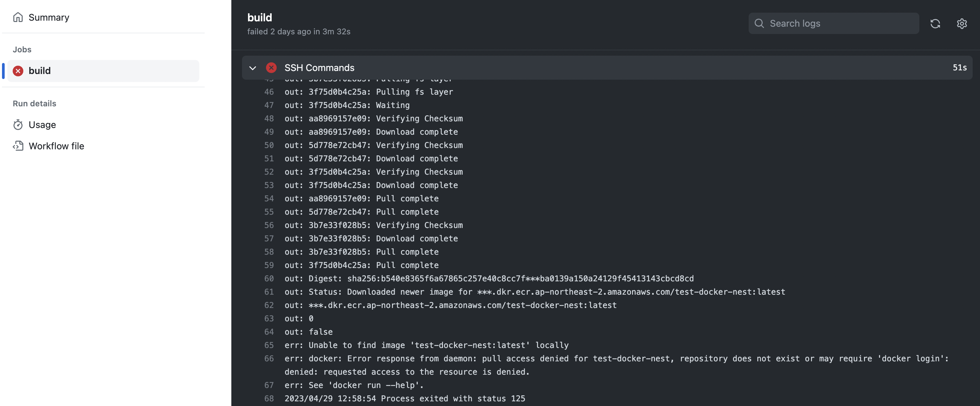Click the red failed icon beside build job
This screenshot has height=406, width=980.
pos(18,71)
